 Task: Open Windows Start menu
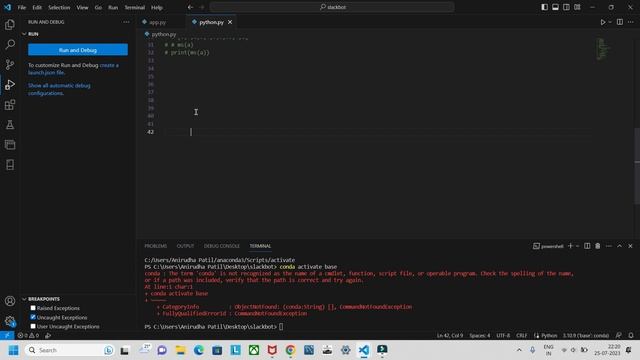(x=13, y=350)
